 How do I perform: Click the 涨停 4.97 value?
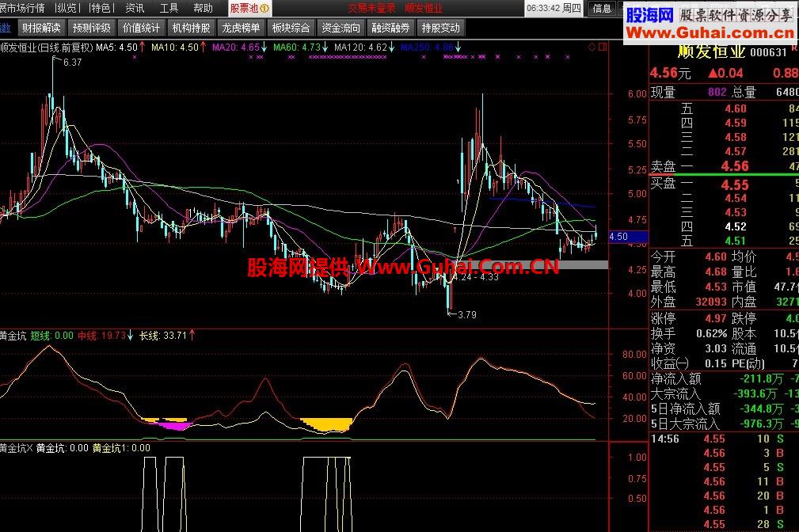[716, 318]
